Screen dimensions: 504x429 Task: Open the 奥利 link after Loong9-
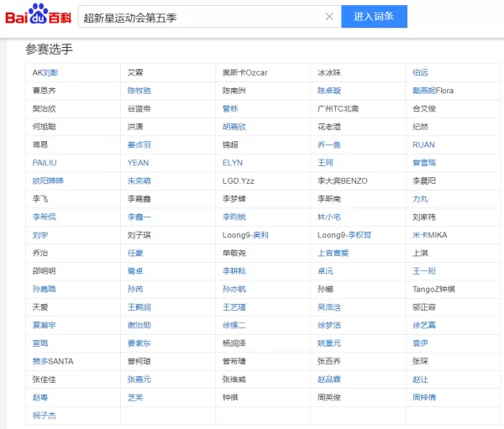[260, 235]
